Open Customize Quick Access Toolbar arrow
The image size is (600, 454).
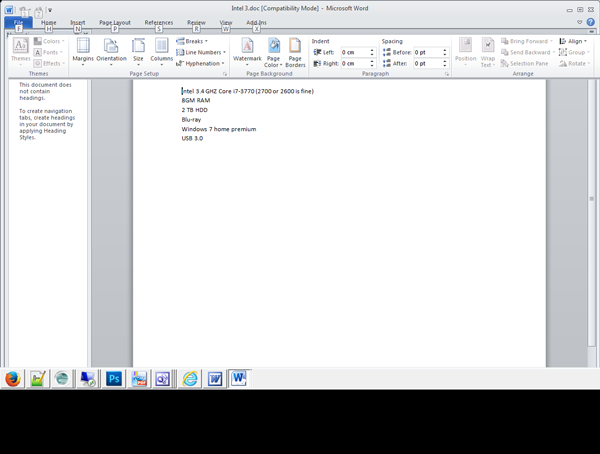(x=50, y=10)
